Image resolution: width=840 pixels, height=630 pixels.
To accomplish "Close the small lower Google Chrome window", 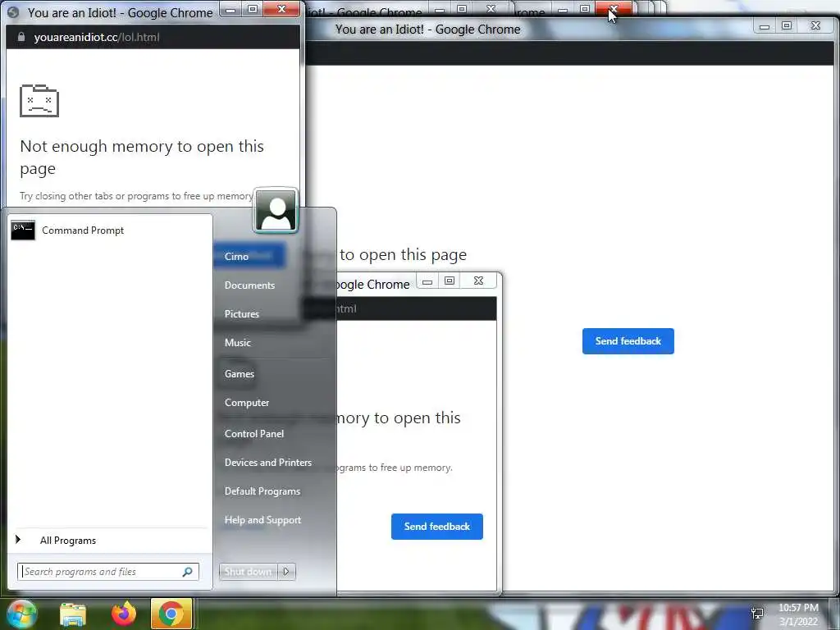I will (x=478, y=281).
